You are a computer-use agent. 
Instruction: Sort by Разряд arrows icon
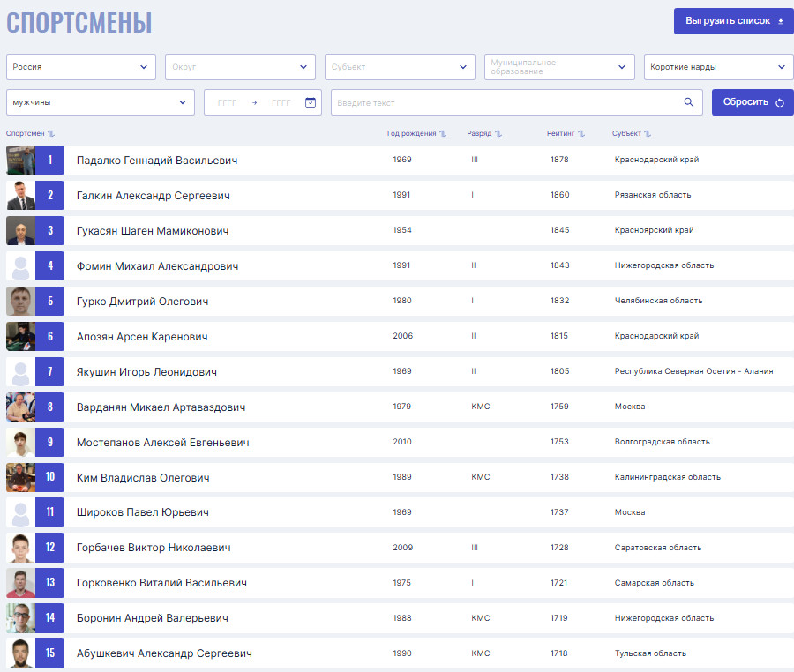(498, 133)
